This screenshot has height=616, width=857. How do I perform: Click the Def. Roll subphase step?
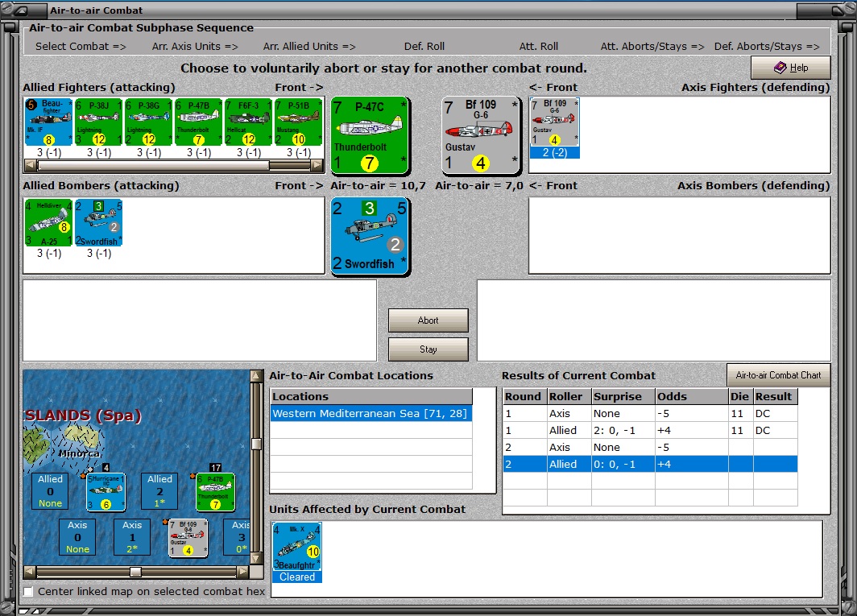tap(424, 47)
